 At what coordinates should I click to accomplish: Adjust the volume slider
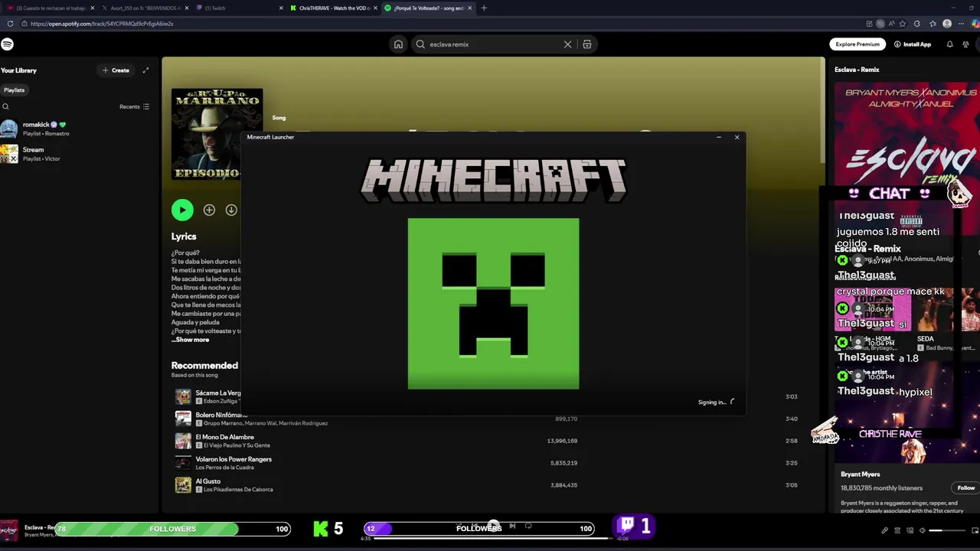(947, 530)
